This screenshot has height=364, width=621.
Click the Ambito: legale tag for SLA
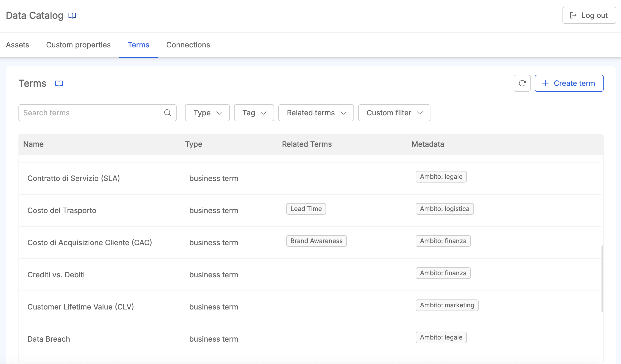coord(441,177)
